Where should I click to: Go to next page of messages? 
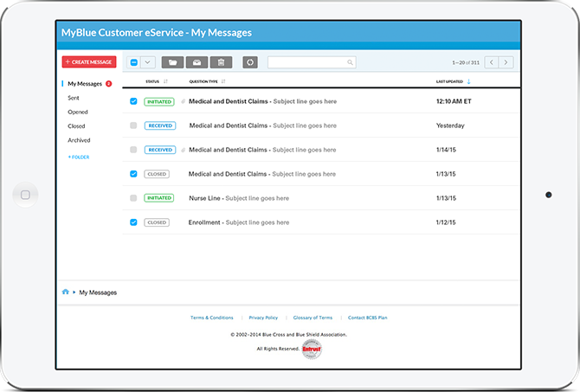pyautogui.click(x=506, y=62)
